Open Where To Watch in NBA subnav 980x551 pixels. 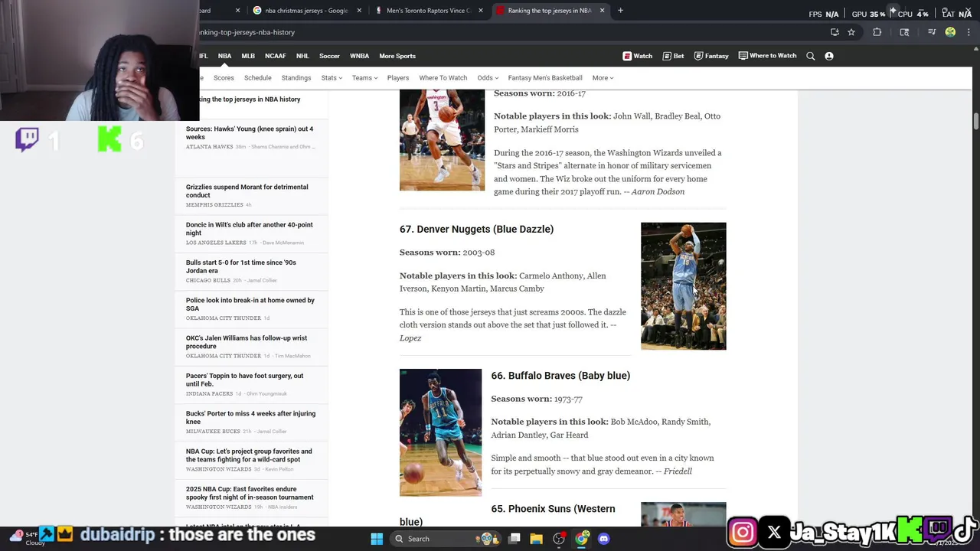pyautogui.click(x=443, y=78)
